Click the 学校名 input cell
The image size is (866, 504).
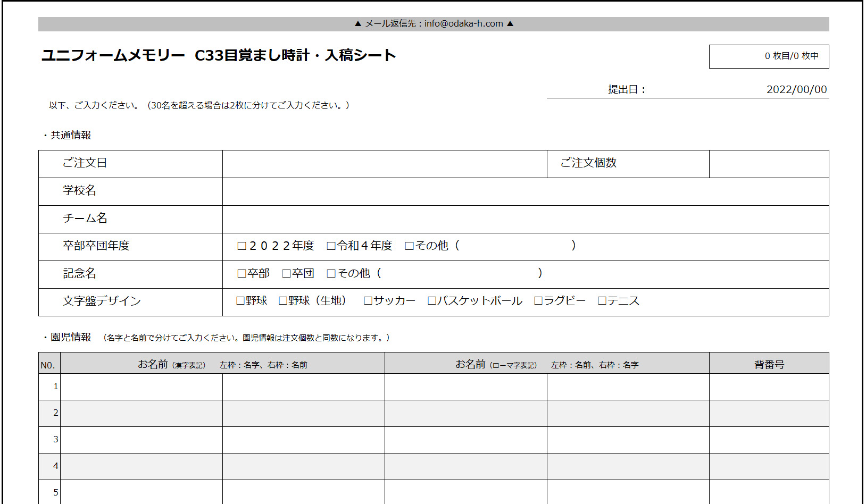click(526, 191)
